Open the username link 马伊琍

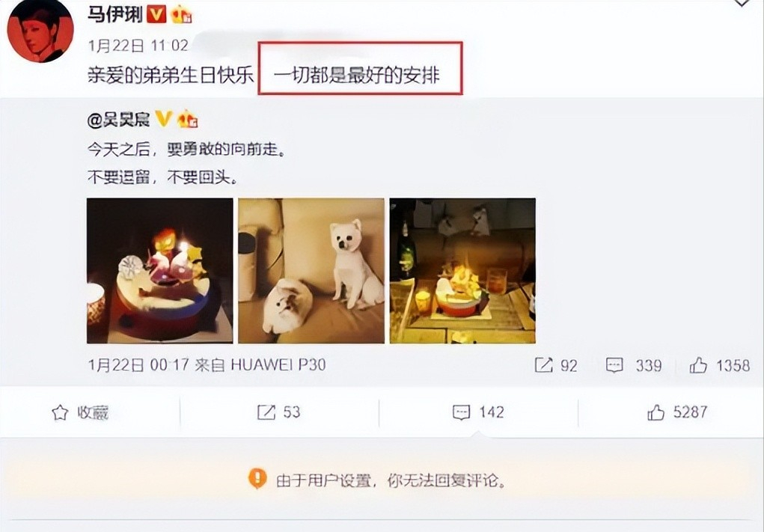click(115, 14)
